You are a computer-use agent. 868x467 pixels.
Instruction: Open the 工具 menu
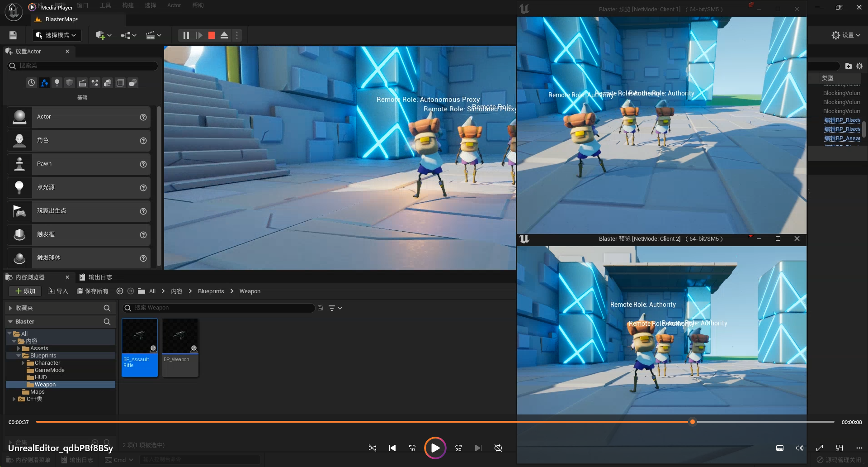[x=105, y=5]
